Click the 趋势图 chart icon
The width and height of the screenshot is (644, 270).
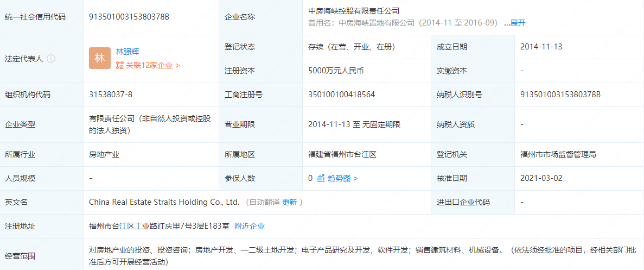tap(321, 178)
